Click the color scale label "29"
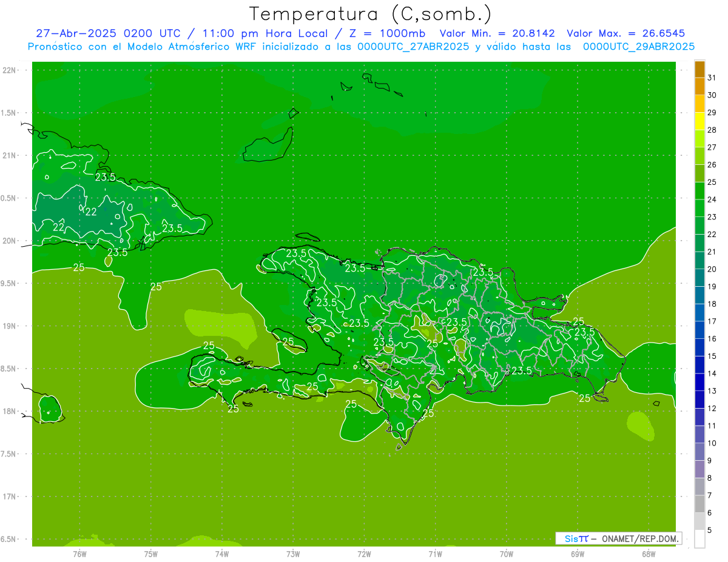The width and height of the screenshot is (728, 562). point(712,113)
